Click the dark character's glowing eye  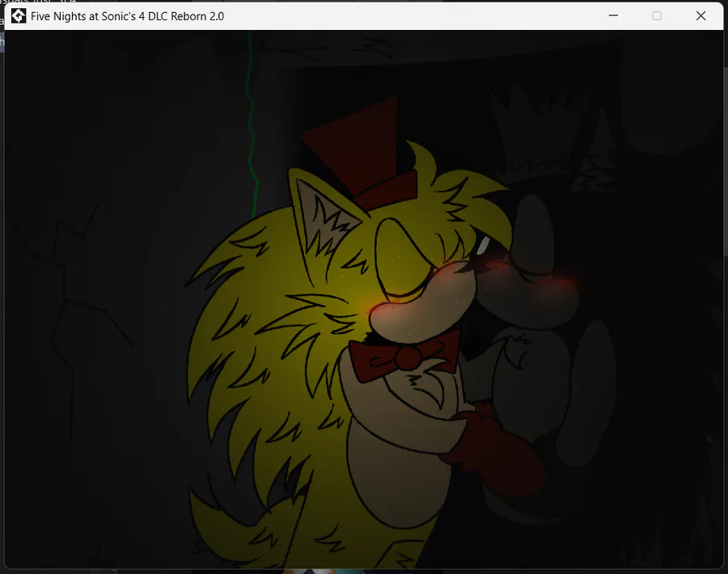pyautogui.click(x=483, y=246)
